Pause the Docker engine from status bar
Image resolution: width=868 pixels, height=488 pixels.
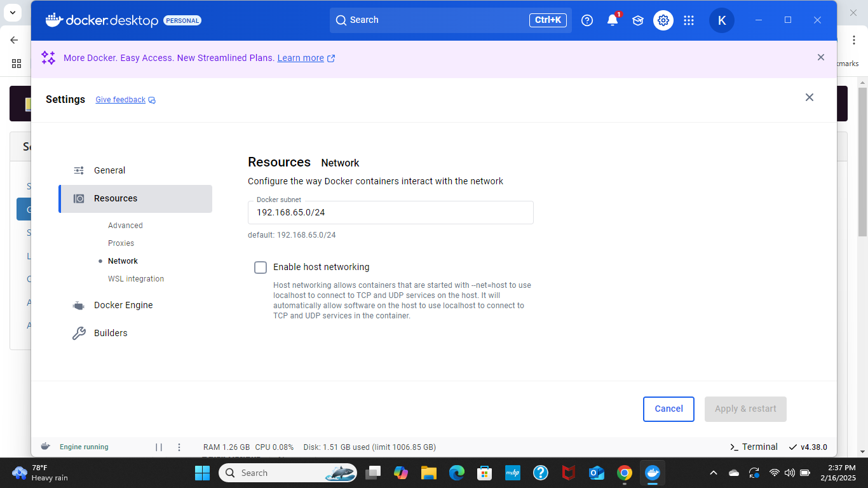pos(159,447)
